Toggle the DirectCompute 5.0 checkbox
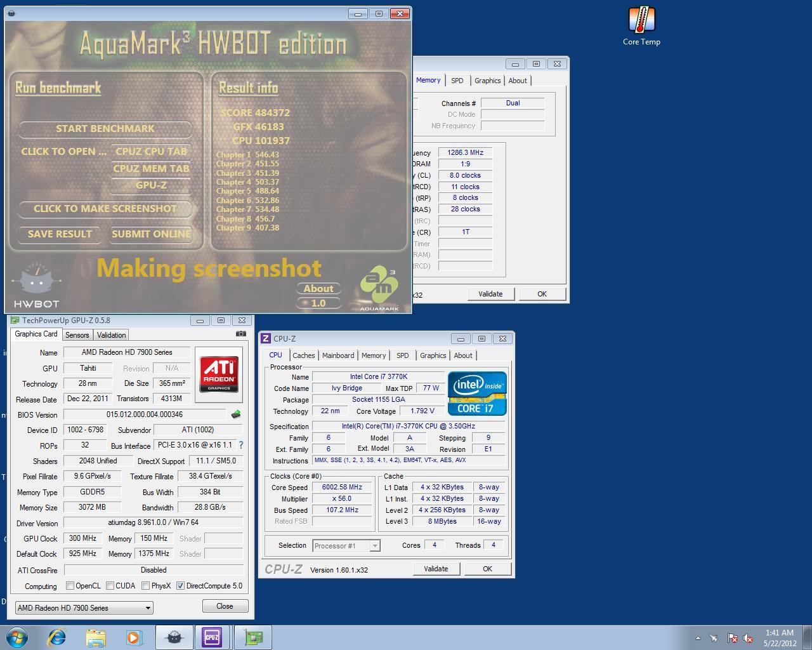This screenshot has width=812, height=650. (180, 585)
